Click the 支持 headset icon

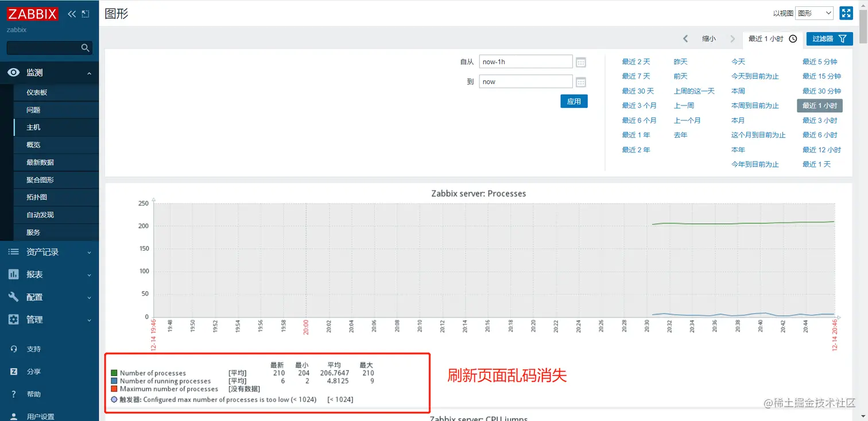(x=13, y=349)
